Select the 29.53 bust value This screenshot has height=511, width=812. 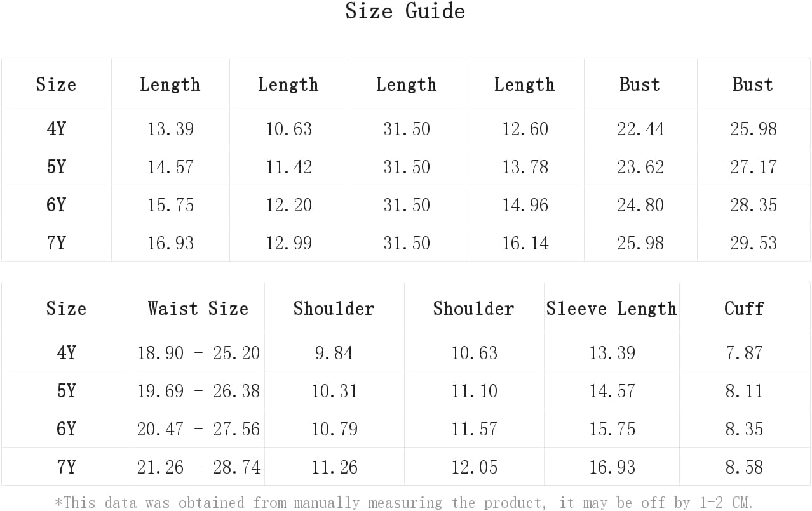tap(754, 243)
